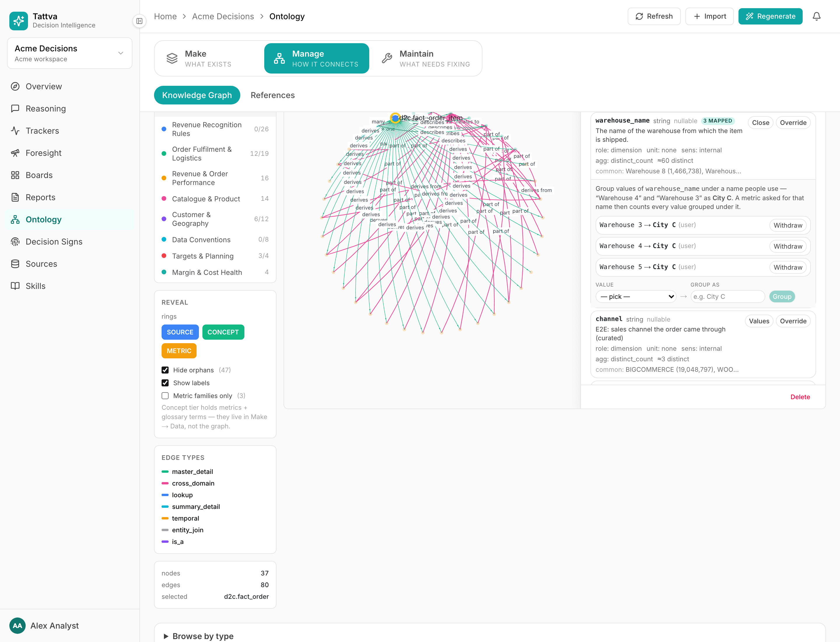Click the Skills book icon
This screenshot has width=840, height=642.
(x=15, y=286)
